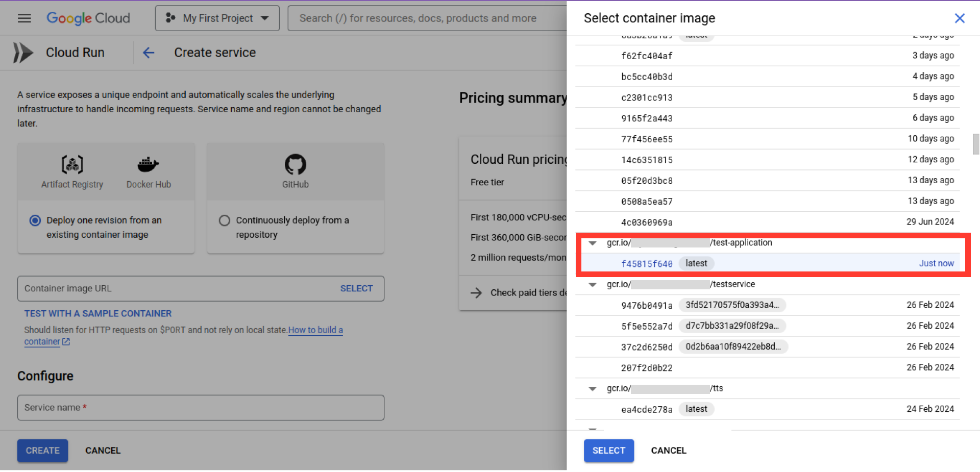Click the blue CREATE button
Screen dimensions: 980x472
point(43,451)
